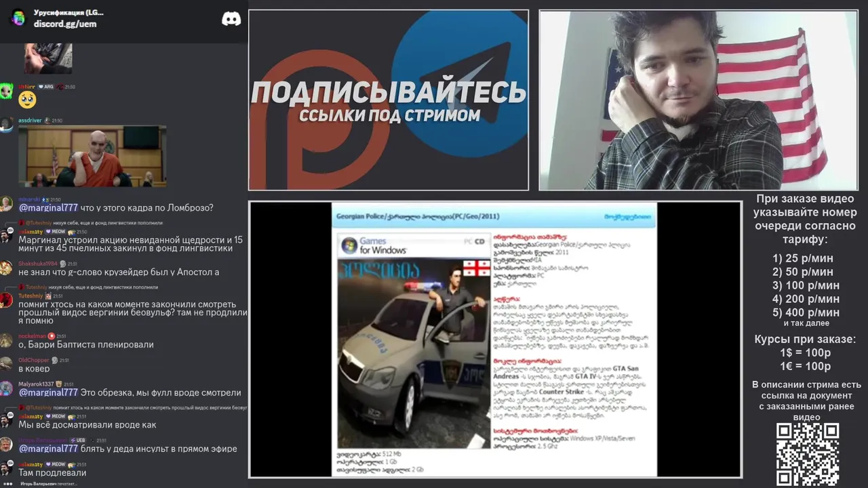Open calam1ty's avatar beside Мы всё досматривали
Screen dimensions: 868x488
pos(6,420)
